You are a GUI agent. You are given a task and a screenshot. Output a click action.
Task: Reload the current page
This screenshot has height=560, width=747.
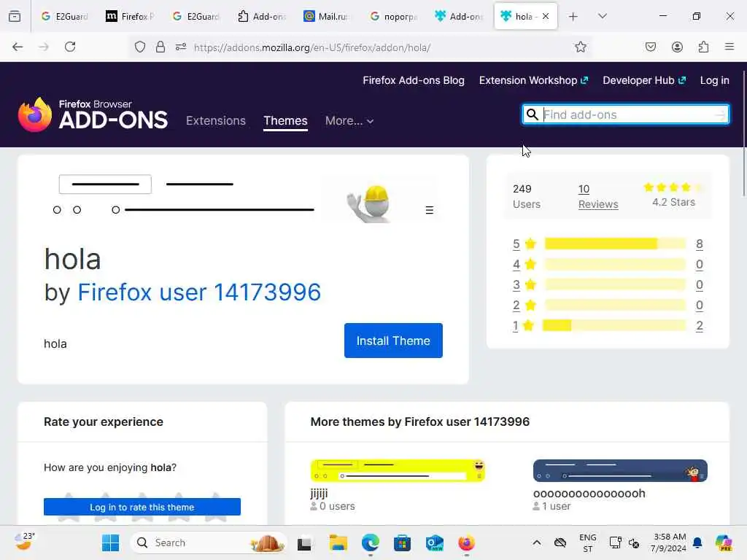(70, 47)
